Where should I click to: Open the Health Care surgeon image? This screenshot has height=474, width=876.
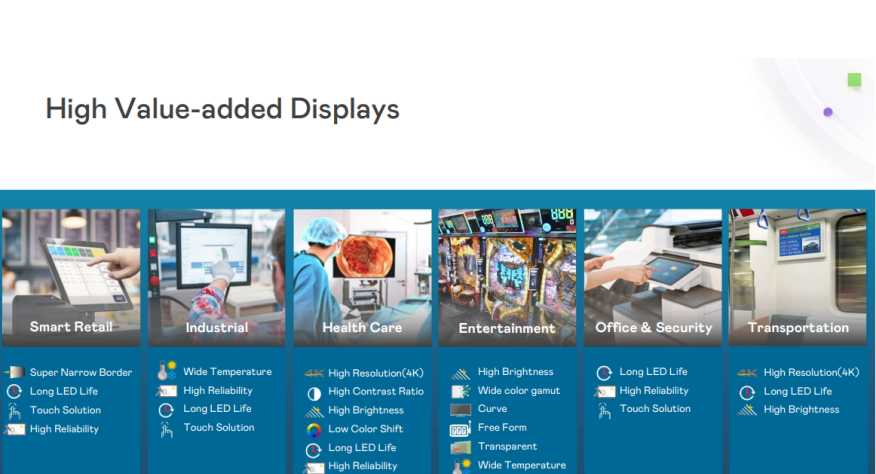(363, 278)
